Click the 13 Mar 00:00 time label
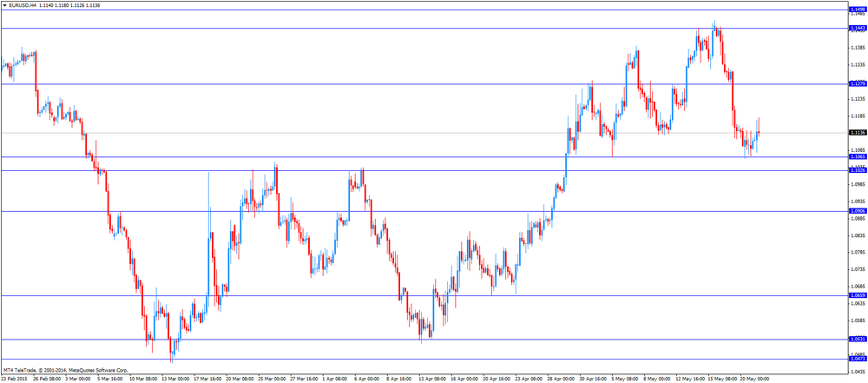Screen dimensions: 868x383 175,380
